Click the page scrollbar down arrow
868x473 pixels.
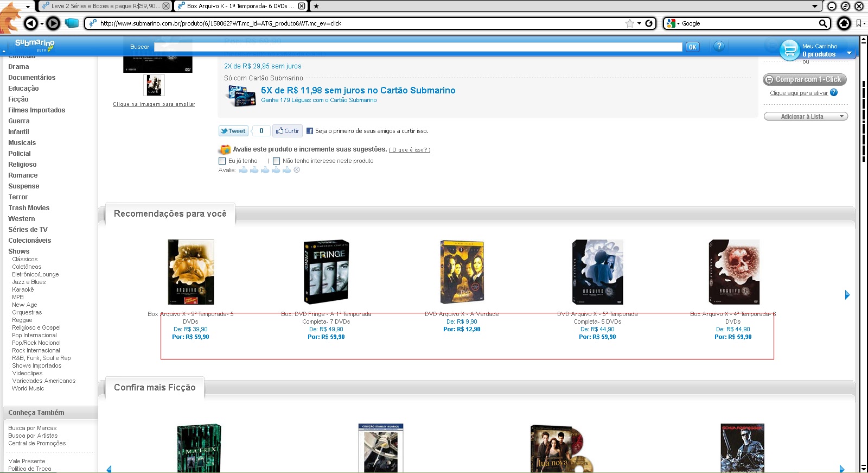(863, 468)
